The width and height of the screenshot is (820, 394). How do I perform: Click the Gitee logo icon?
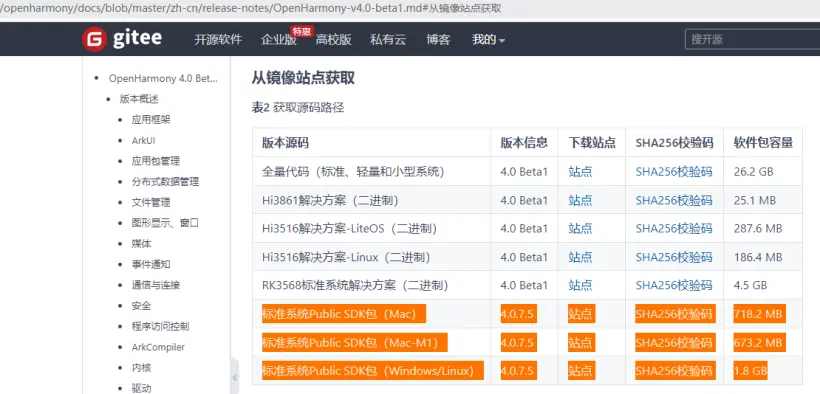click(x=94, y=39)
